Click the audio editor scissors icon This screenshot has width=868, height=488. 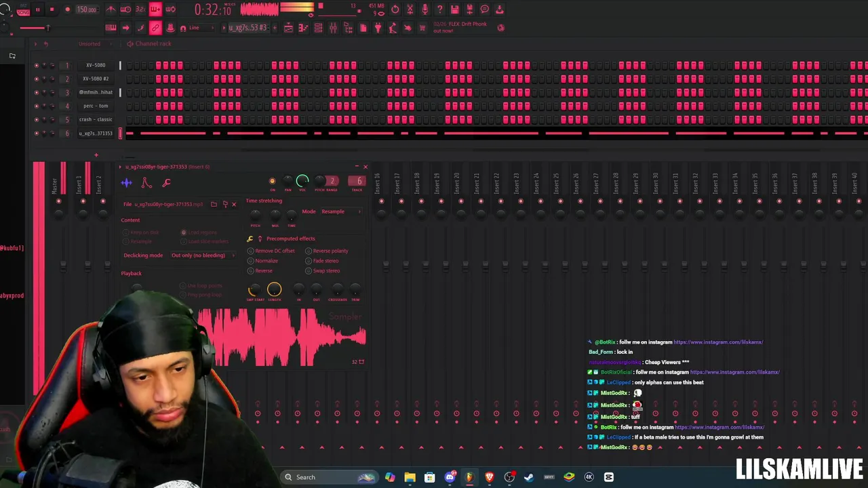pos(410,9)
